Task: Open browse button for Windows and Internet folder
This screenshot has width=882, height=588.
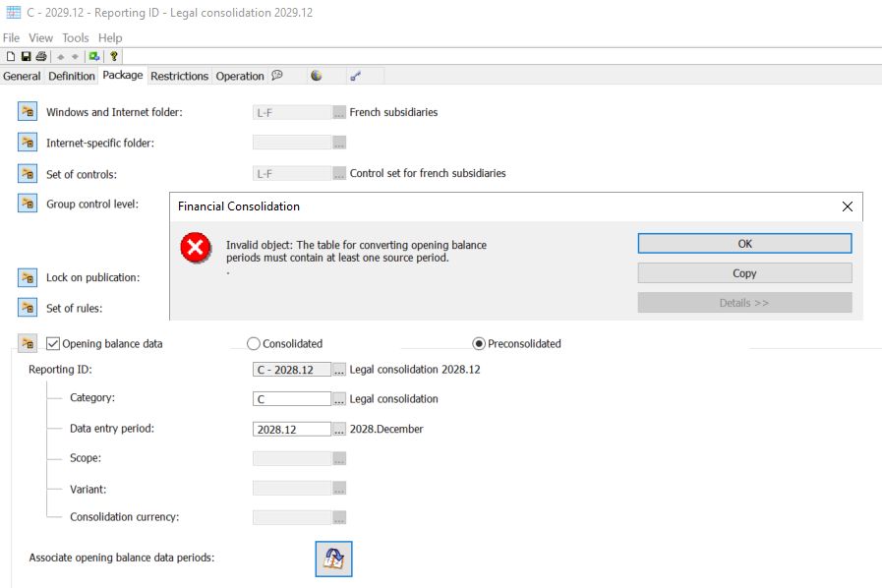Action: pos(338,112)
